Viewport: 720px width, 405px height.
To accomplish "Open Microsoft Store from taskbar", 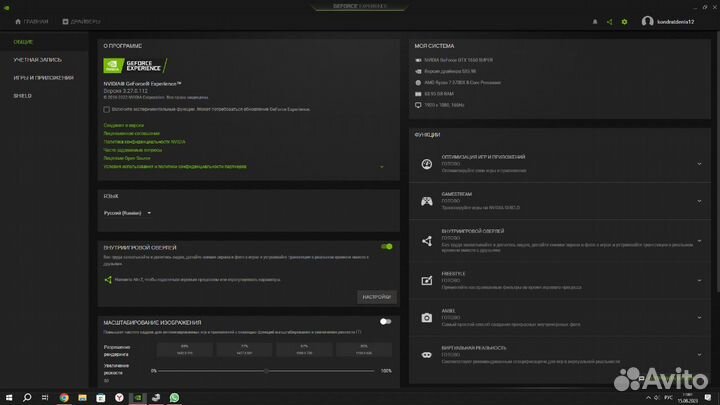I will (x=101, y=398).
